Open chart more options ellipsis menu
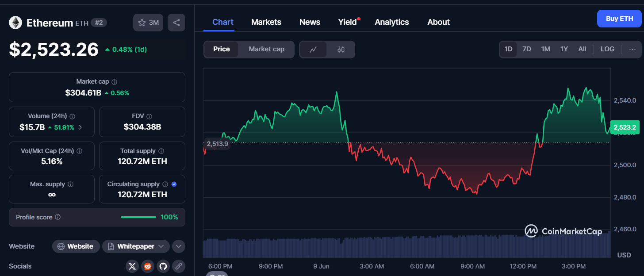Screen dimensions: 644x276 632,49
